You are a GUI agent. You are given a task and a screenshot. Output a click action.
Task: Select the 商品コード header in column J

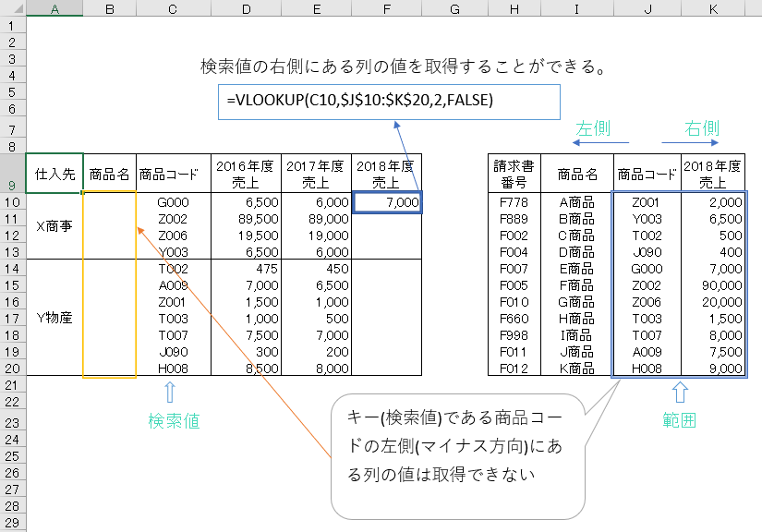647,174
